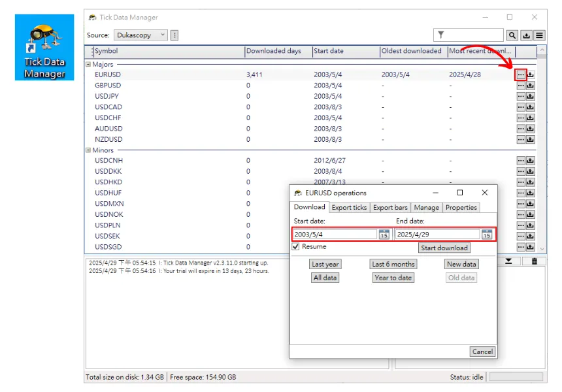The width and height of the screenshot is (562, 392).
Task: Click the Last 6 months button
Action: (x=393, y=265)
